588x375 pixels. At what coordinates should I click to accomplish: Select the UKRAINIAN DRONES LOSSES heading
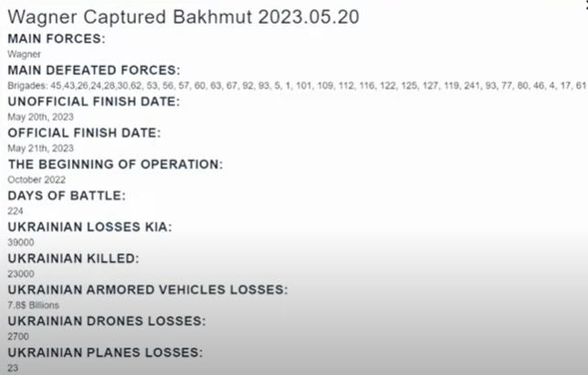coord(106,321)
